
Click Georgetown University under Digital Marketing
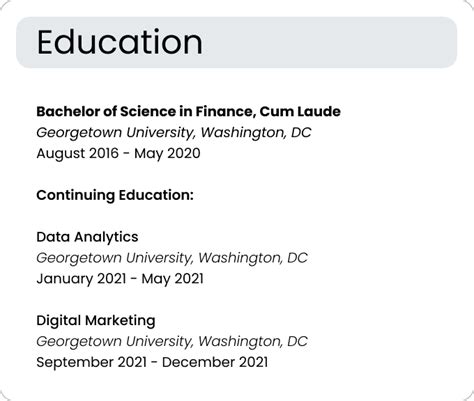coord(172,341)
